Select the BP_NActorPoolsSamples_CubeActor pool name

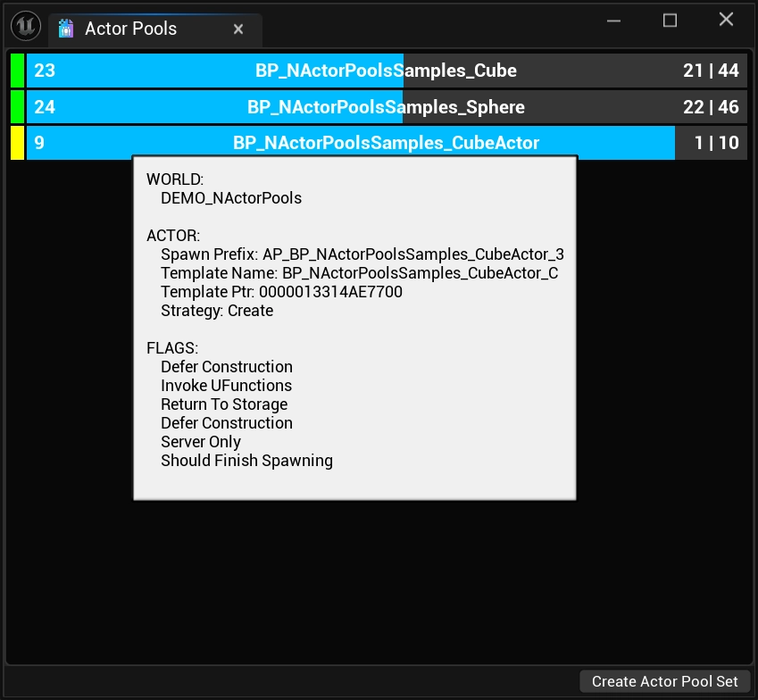coord(386,143)
